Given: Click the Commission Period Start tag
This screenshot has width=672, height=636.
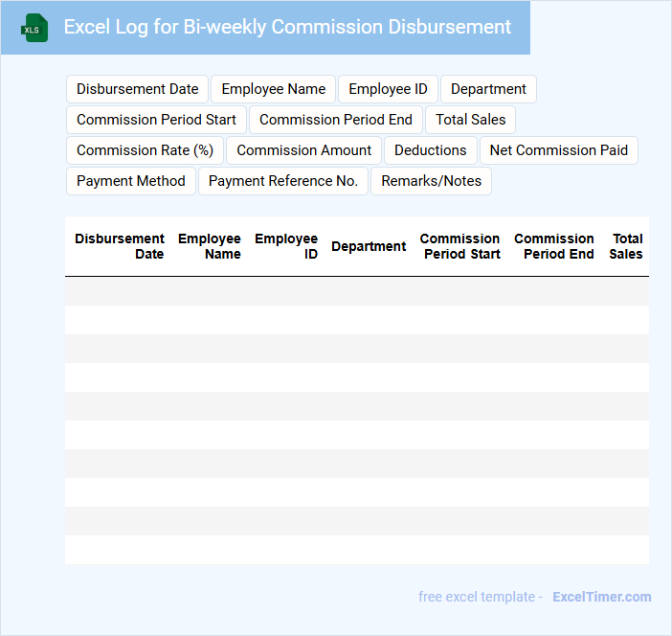Looking at the screenshot, I should coord(156,120).
